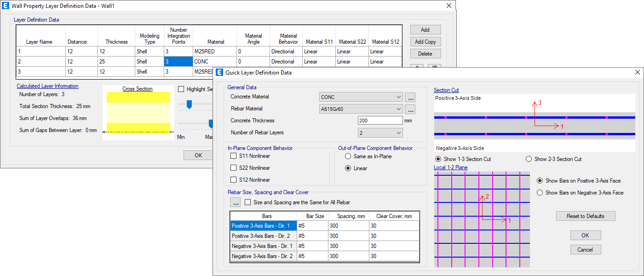Click Bar Size cell for Positive Dir. 1
The width and height of the screenshot is (644, 276).
click(312, 226)
